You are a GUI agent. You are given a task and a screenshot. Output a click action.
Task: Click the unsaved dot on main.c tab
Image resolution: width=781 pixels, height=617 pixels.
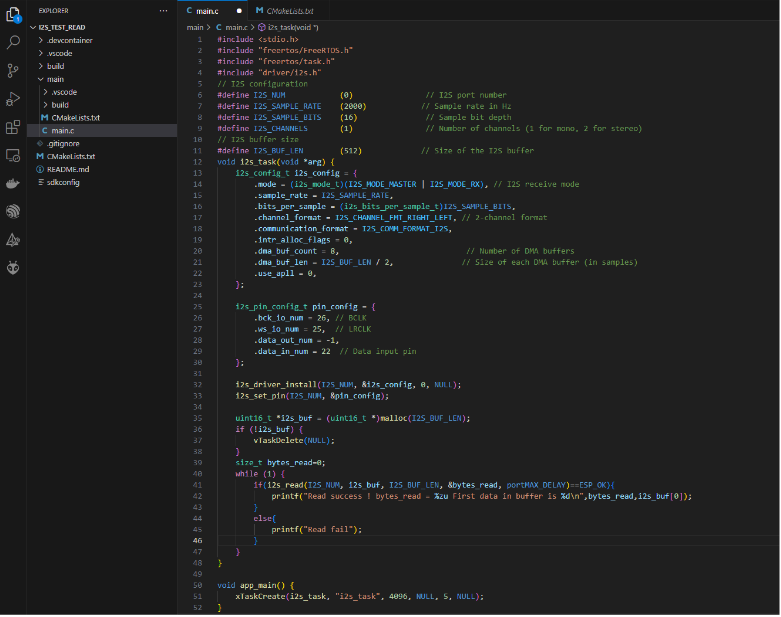coord(238,10)
